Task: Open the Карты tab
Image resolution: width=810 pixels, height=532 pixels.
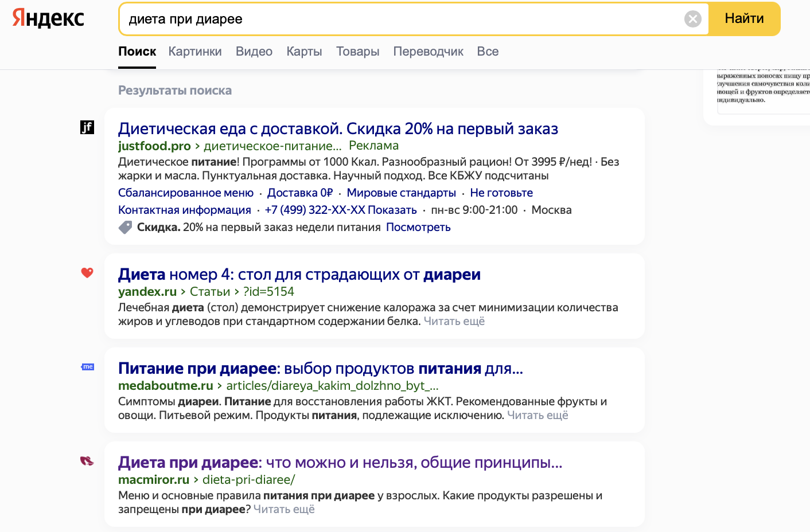Action: pos(304,52)
